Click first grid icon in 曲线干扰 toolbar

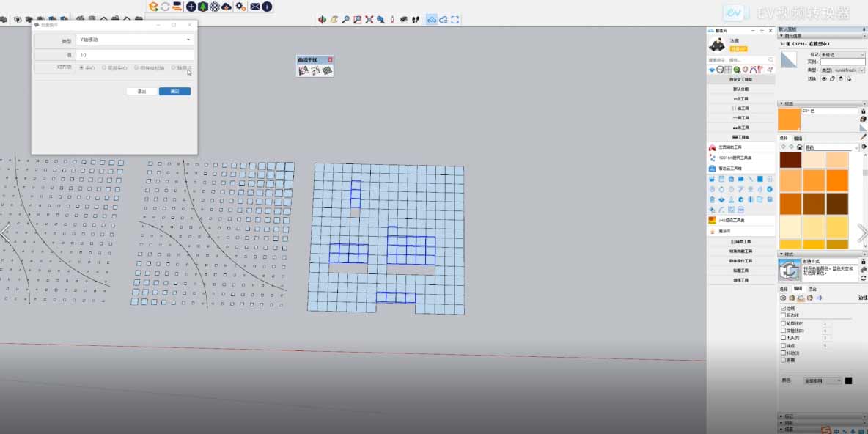[303, 70]
